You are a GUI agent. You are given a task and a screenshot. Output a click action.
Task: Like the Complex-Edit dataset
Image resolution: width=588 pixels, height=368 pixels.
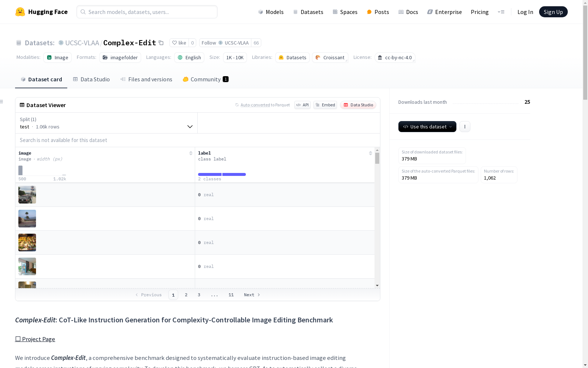coord(179,43)
